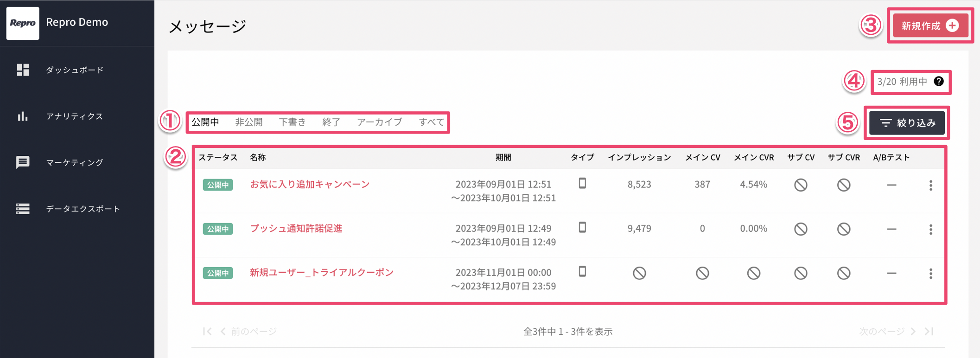
Task: Open the お気に入り追加キャンペーン link
Action: tap(310, 184)
